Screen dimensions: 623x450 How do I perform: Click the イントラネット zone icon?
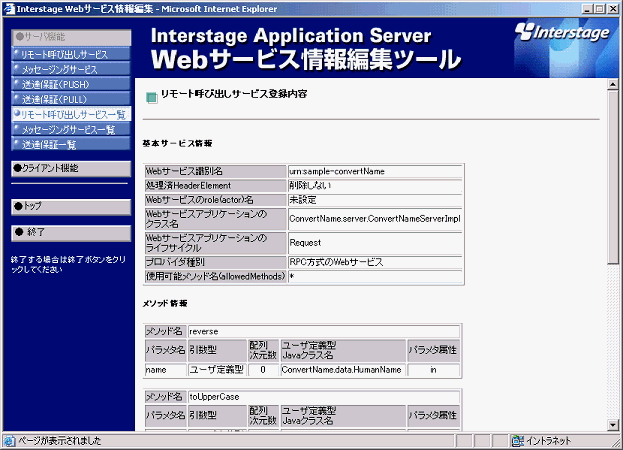point(517,440)
